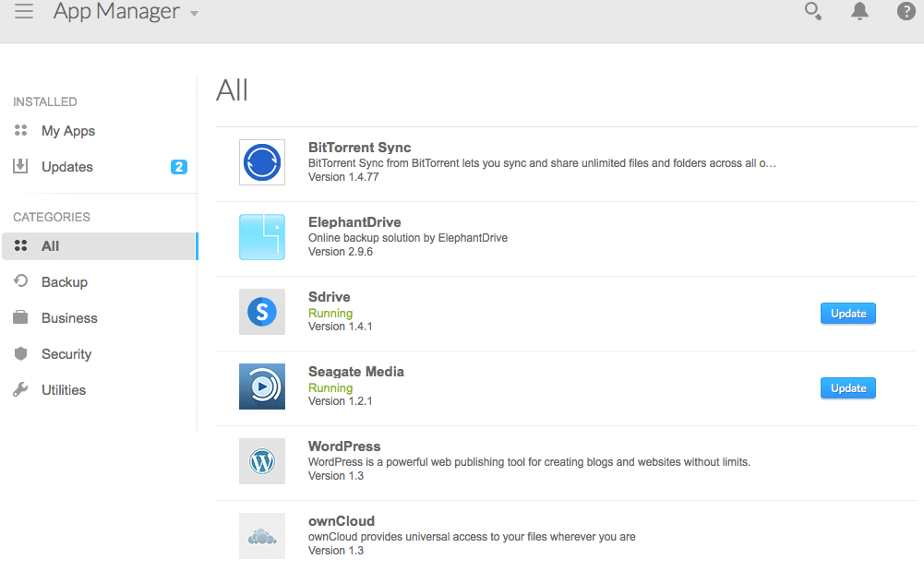Click the Business briefcase icon

(20, 317)
